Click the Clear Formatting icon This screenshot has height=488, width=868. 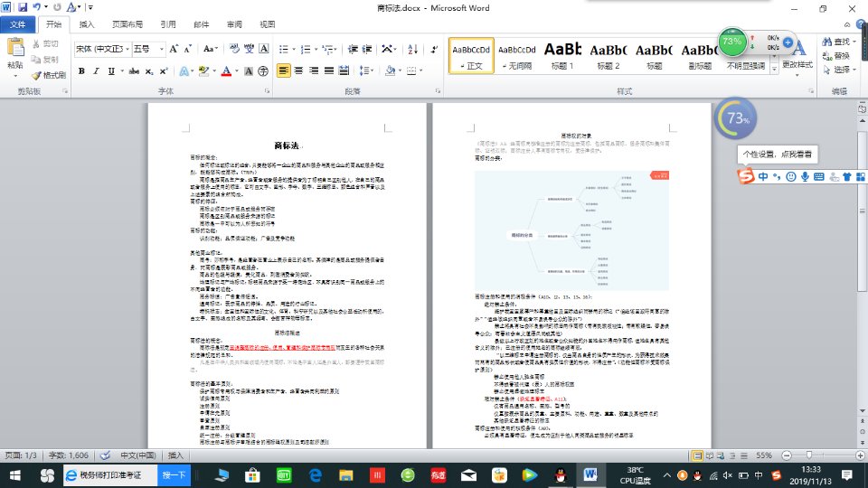tap(235, 49)
